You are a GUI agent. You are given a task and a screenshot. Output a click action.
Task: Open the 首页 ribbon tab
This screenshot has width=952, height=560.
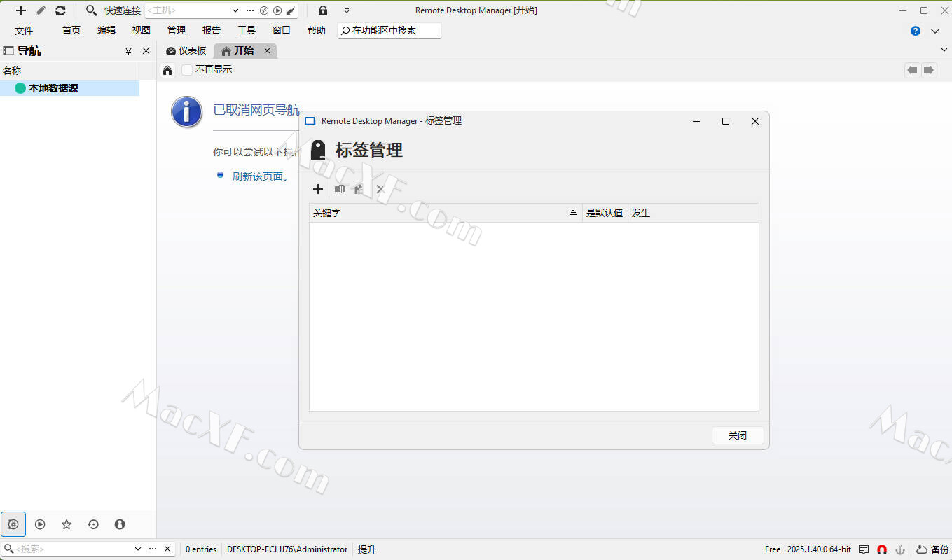pyautogui.click(x=71, y=30)
